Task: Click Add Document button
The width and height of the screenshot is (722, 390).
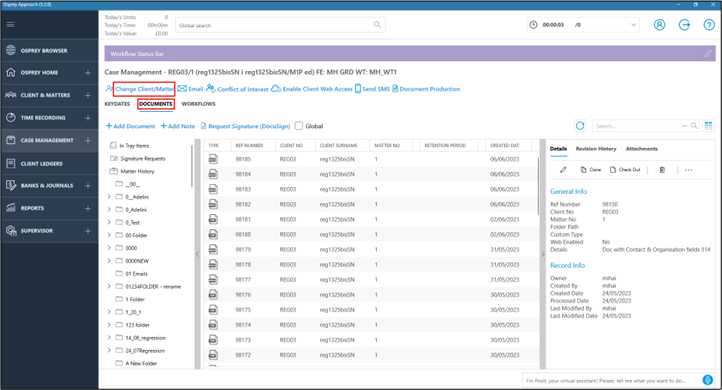Action: (131, 126)
